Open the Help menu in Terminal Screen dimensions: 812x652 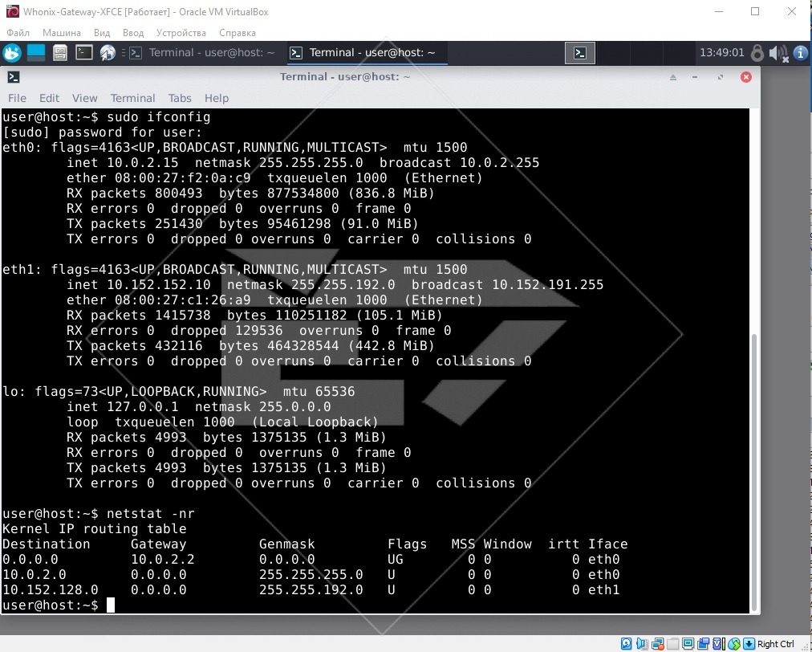(217, 99)
